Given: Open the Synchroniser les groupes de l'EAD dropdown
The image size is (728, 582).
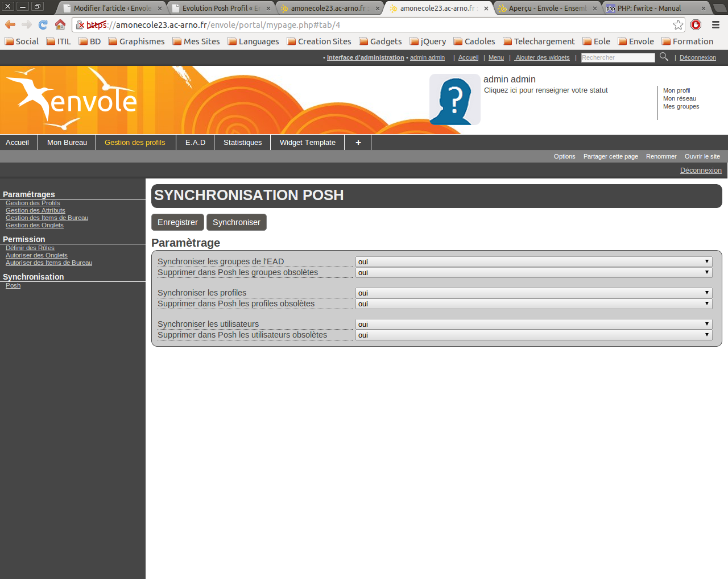Looking at the screenshot, I should 533,262.
